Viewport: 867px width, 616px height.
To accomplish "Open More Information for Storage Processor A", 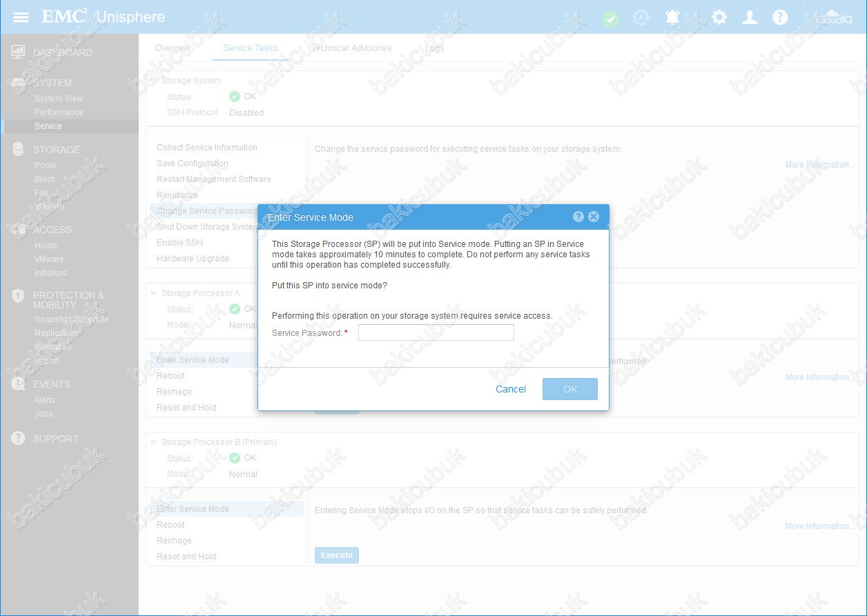I will click(x=820, y=377).
